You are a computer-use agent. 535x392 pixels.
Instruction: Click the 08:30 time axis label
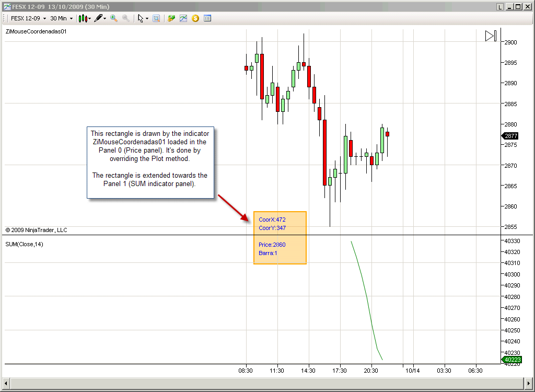(x=246, y=371)
